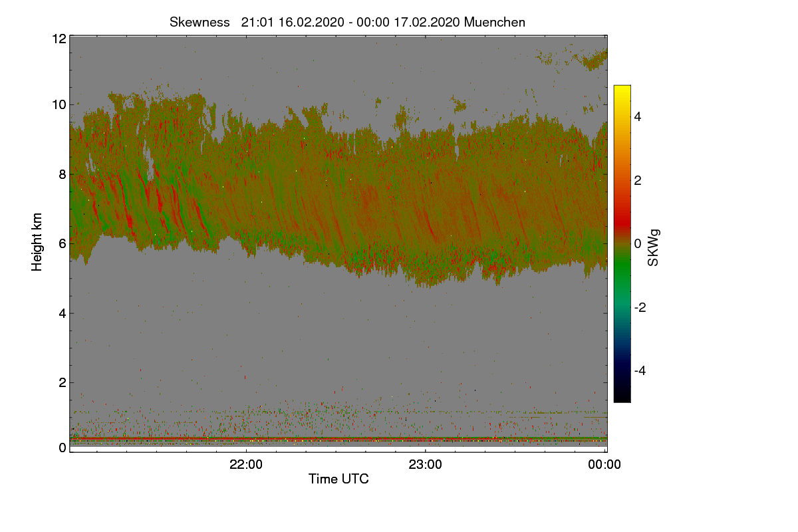Click the colorbar value -2 label
The image size is (798, 532).
[x=640, y=307]
